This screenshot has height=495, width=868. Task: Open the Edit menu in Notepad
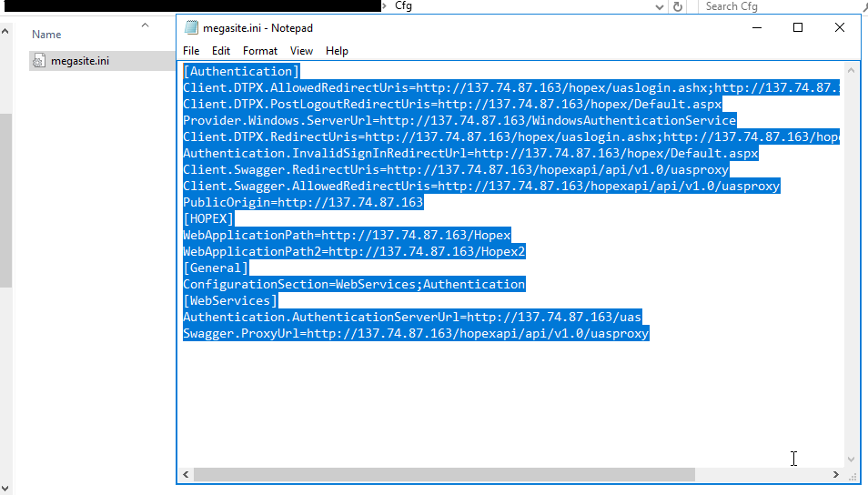pos(221,51)
